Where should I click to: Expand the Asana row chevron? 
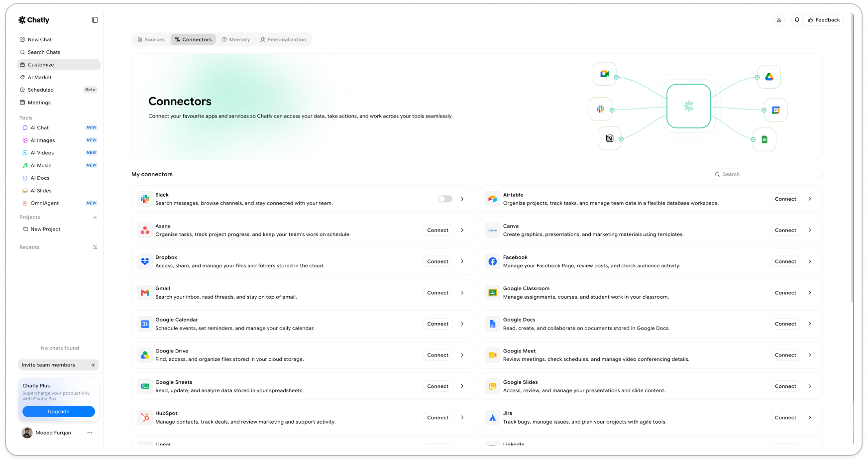[462, 230]
